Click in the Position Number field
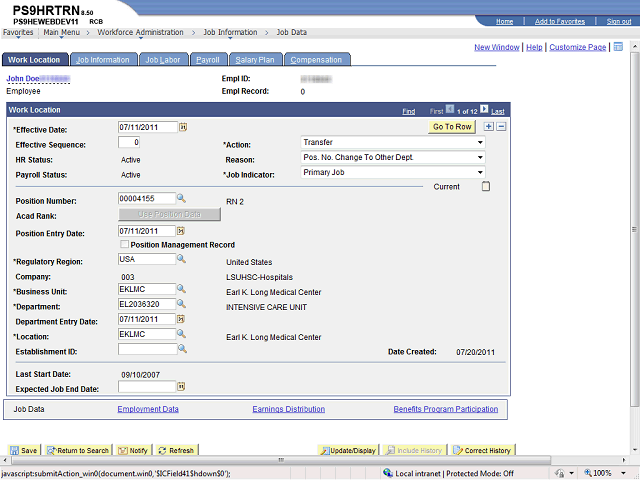The image size is (640, 480). click(147, 198)
